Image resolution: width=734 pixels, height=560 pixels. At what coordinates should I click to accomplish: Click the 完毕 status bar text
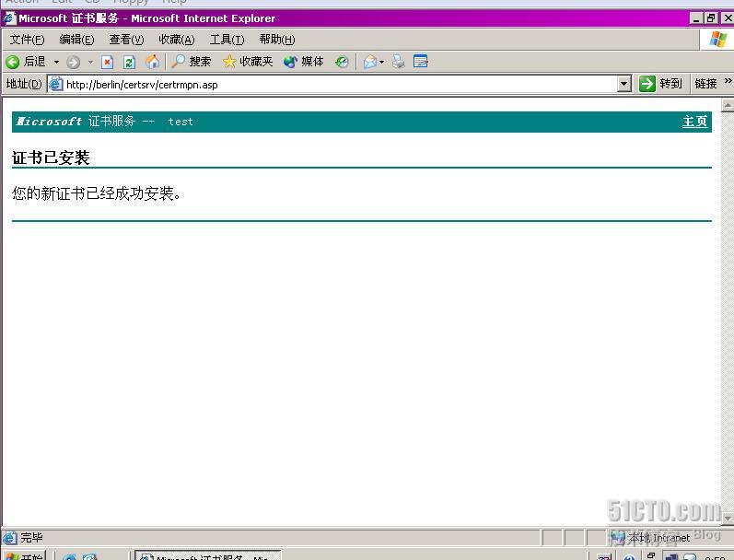(x=31, y=538)
